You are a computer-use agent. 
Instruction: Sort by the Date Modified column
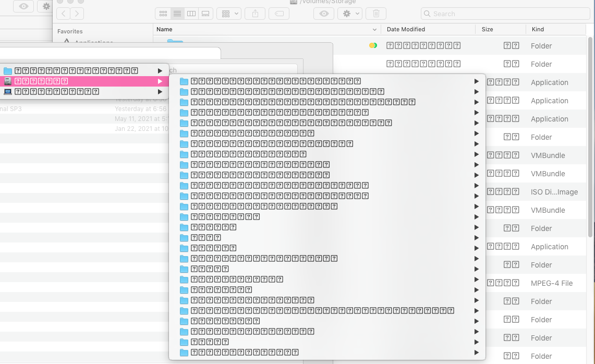pyautogui.click(x=428, y=29)
